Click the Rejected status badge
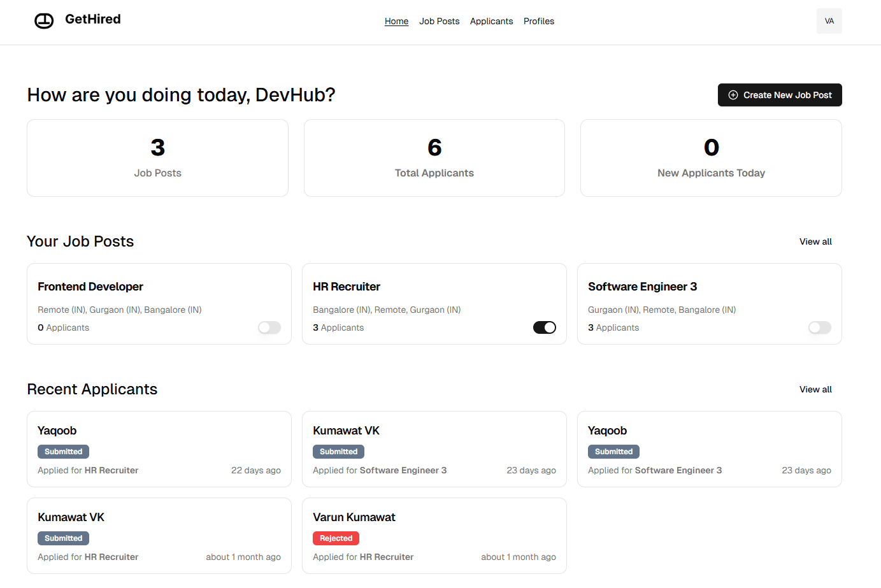 click(x=336, y=538)
